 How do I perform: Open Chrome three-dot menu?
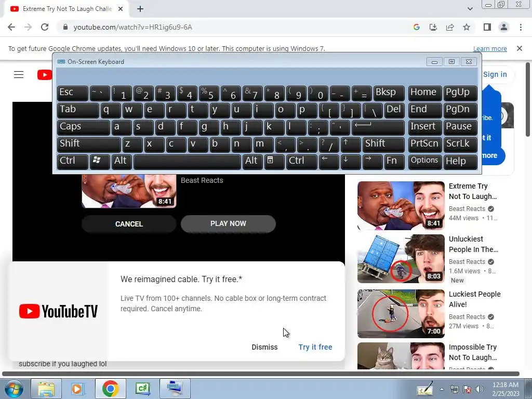521,27
